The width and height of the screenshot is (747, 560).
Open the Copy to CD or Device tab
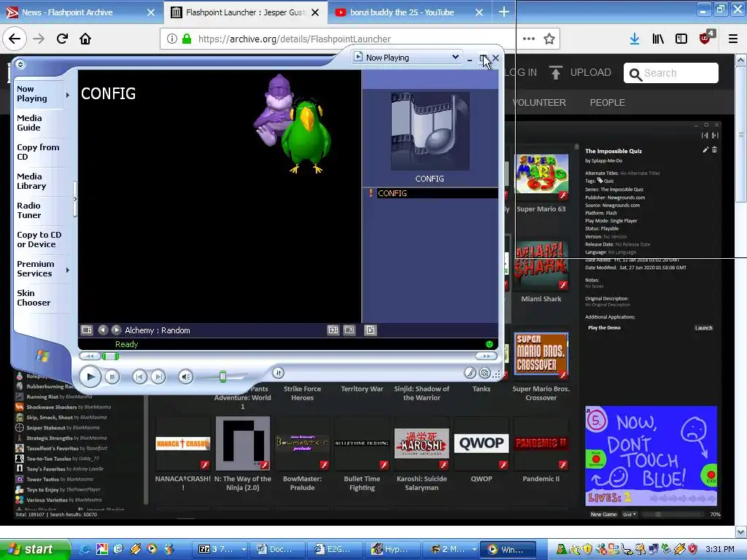coord(39,239)
